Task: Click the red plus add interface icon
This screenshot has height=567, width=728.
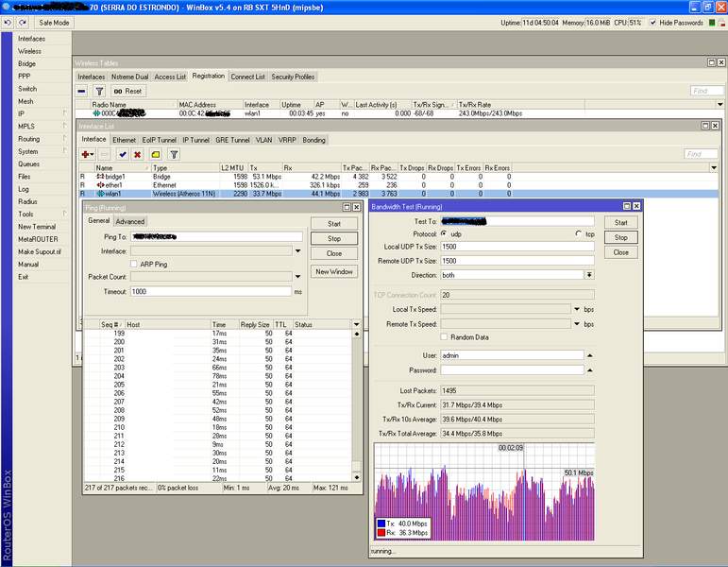Action: pos(86,154)
